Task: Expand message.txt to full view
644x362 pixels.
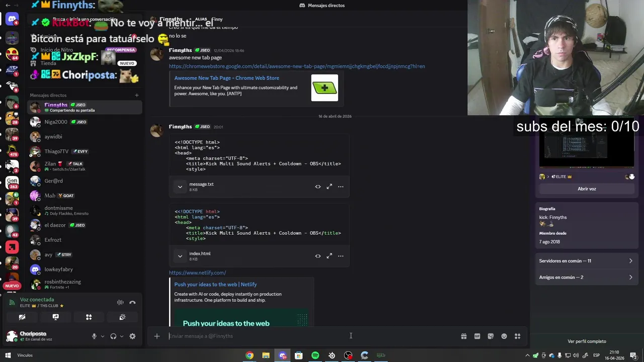Action: (329, 187)
